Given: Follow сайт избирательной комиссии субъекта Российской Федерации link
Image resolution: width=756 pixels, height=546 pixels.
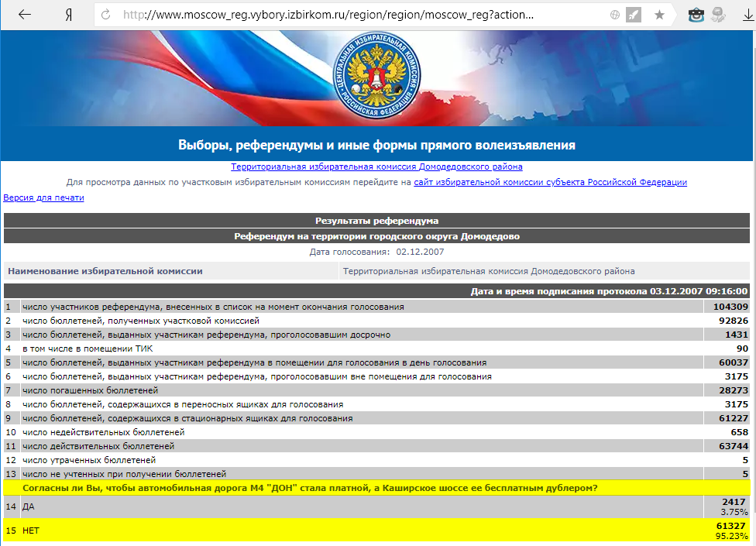Looking at the screenshot, I should tap(550, 182).
